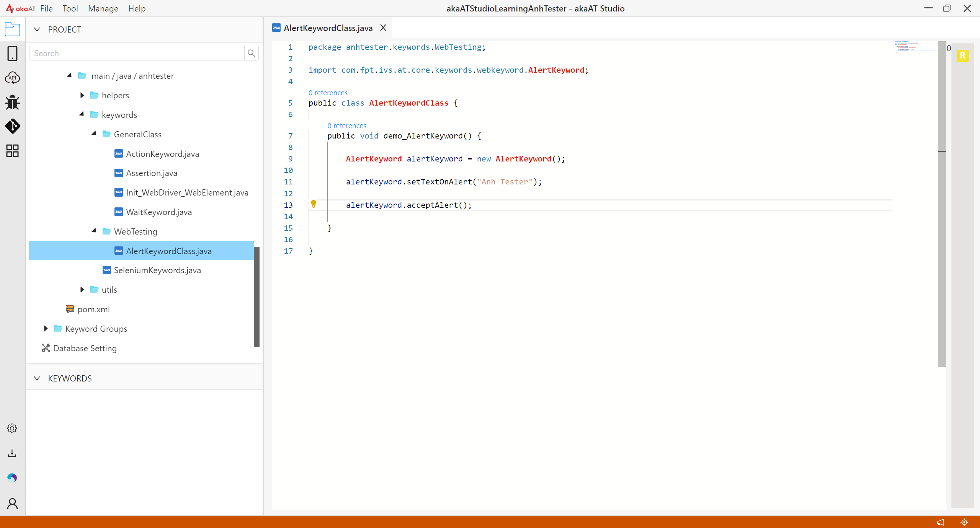
Task: Open the Tool menu
Action: (x=70, y=8)
